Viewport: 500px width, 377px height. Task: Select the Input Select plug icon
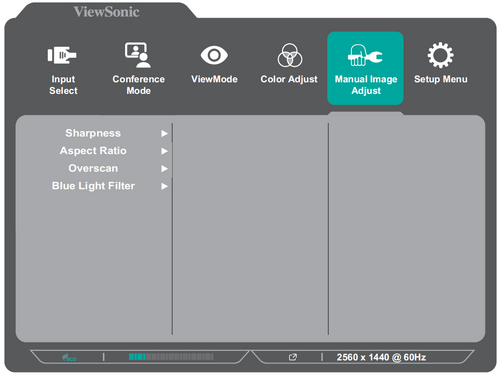click(62, 55)
